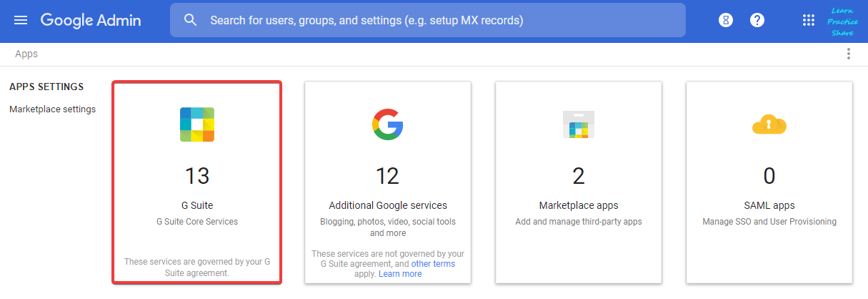The width and height of the screenshot is (868, 299).
Task: Click the Apps breadcrumb
Action: [26, 54]
